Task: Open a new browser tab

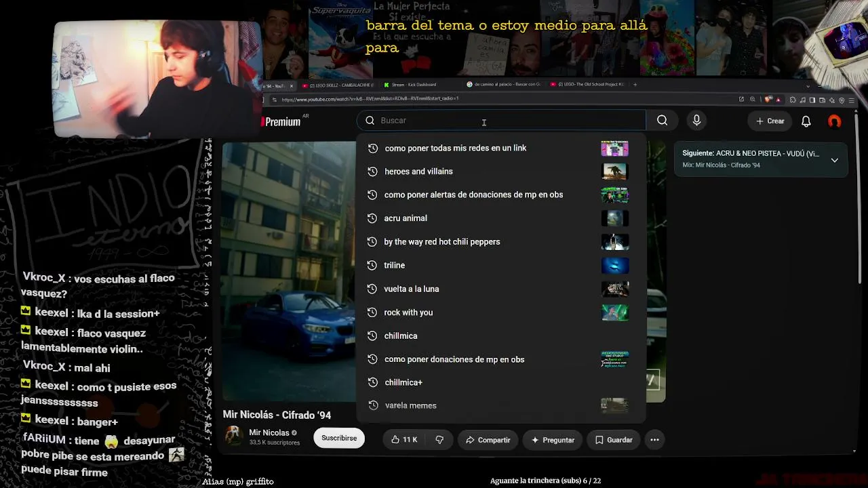Action: (x=635, y=85)
